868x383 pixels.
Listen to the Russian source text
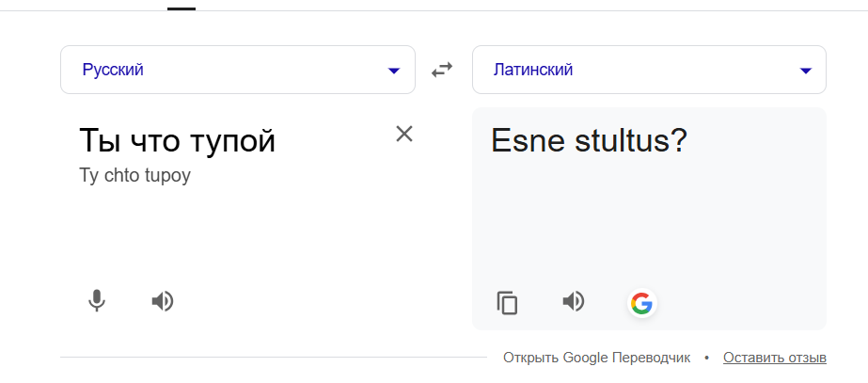tap(163, 301)
